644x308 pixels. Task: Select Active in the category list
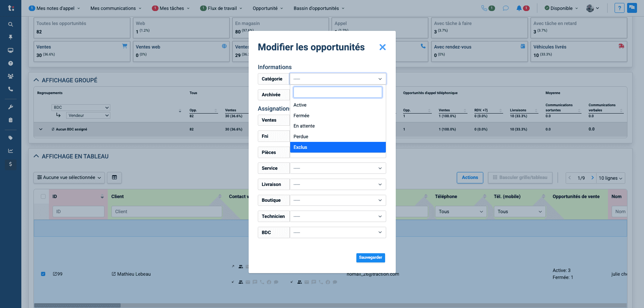coord(338,105)
